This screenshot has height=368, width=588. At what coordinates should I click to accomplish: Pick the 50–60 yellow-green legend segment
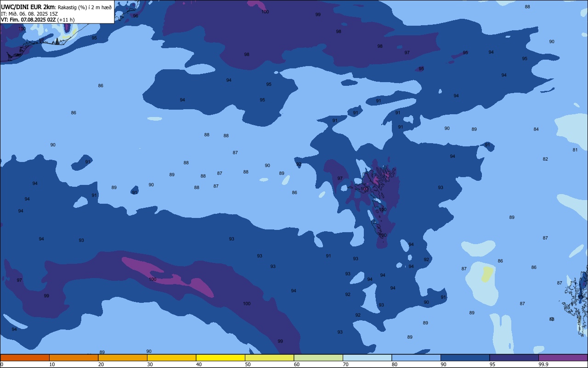click(x=269, y=357)
